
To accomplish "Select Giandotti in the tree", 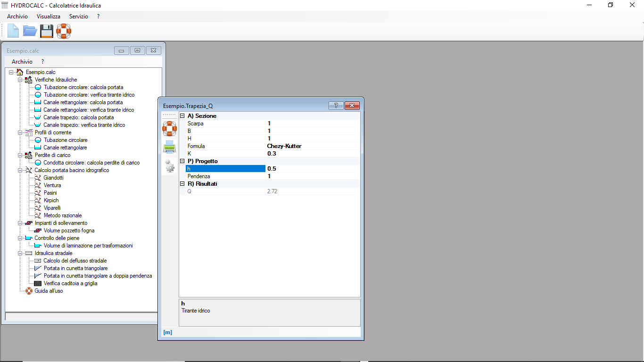I will click(x=53, y=178).
